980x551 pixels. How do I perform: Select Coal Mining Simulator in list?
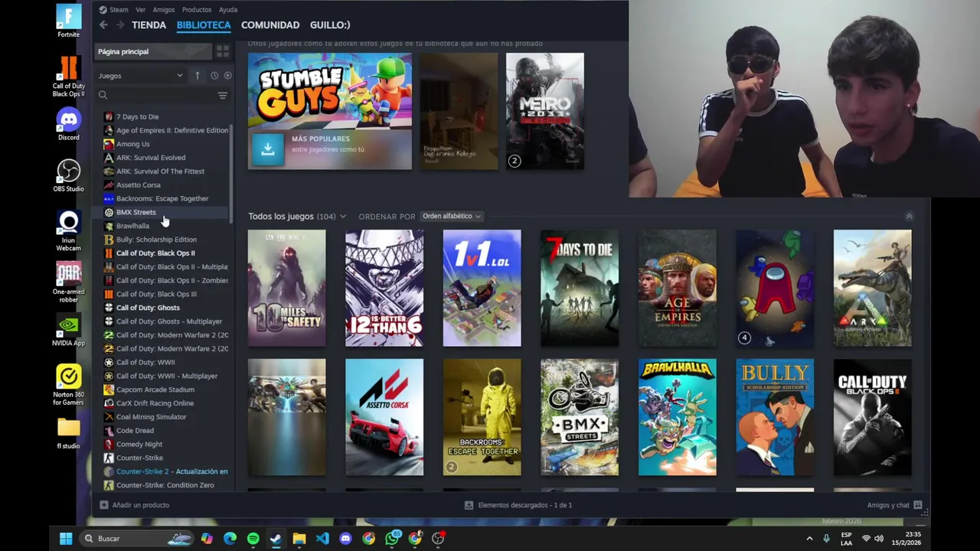151,417
